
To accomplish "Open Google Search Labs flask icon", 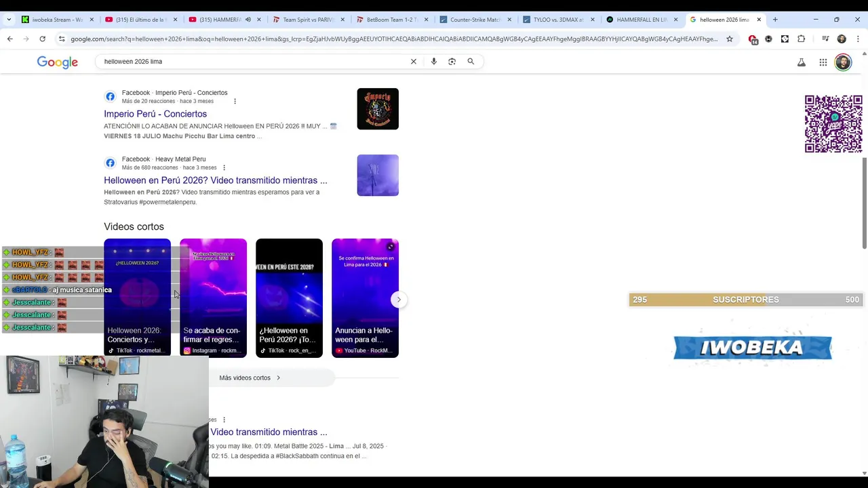I will click(802, 62).
